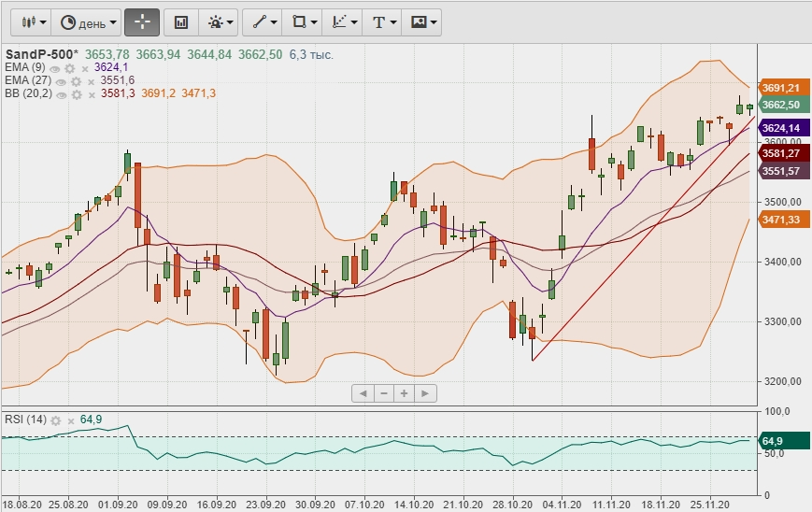This screenshot has width=812, height=512.
Task: Zoom out chart with minus button
Action: click(383, 393)
